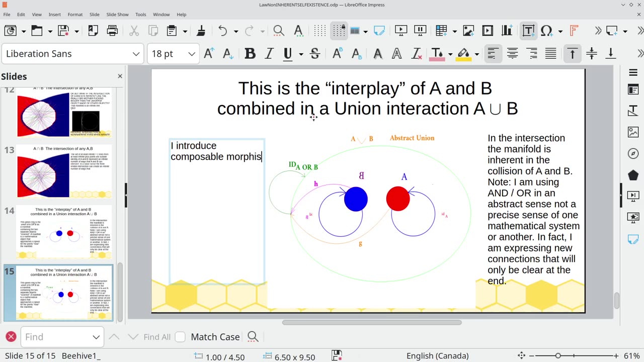Viewport: 644px width, 362px height.
Task: Toggle Center Horizontally alignment
Action: (512, 53)
